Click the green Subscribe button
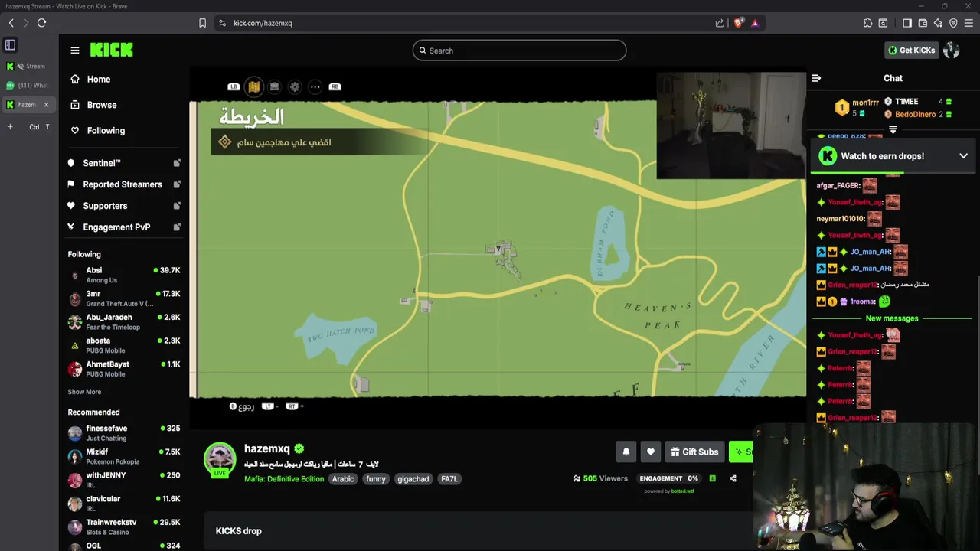This screenshot has height=551, width=980. coord(741,452)
